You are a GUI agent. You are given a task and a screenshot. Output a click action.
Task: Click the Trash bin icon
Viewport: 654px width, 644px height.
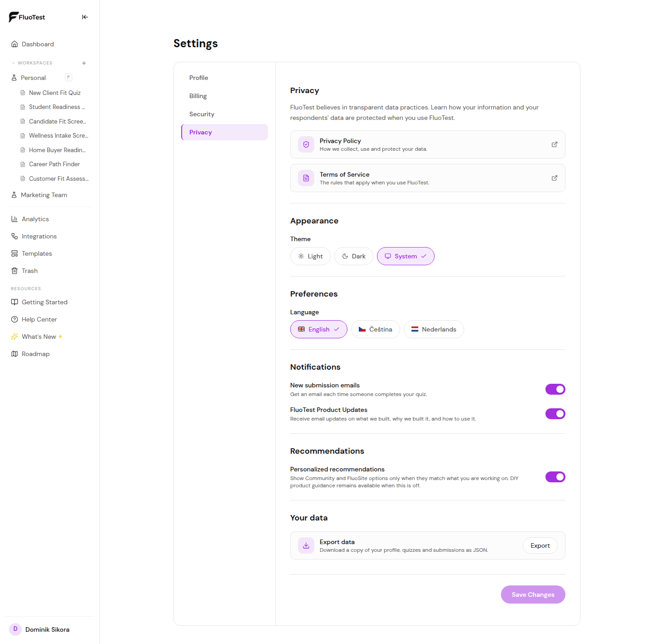tap(15, 271)
